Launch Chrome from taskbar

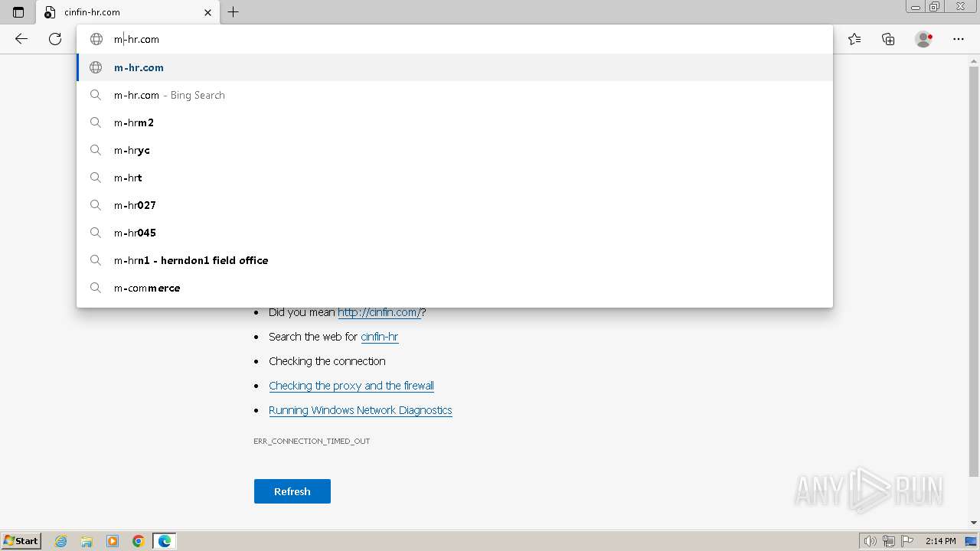139,541
